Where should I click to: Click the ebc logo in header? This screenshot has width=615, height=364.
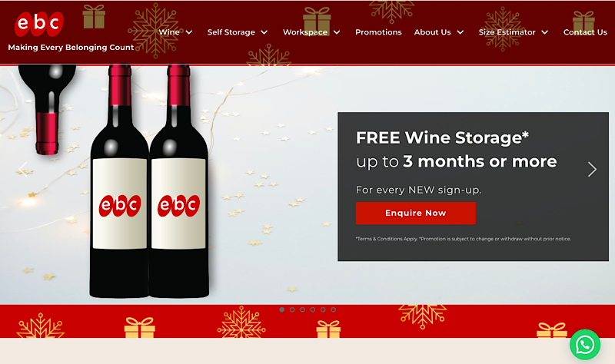(x=39, y=24)
